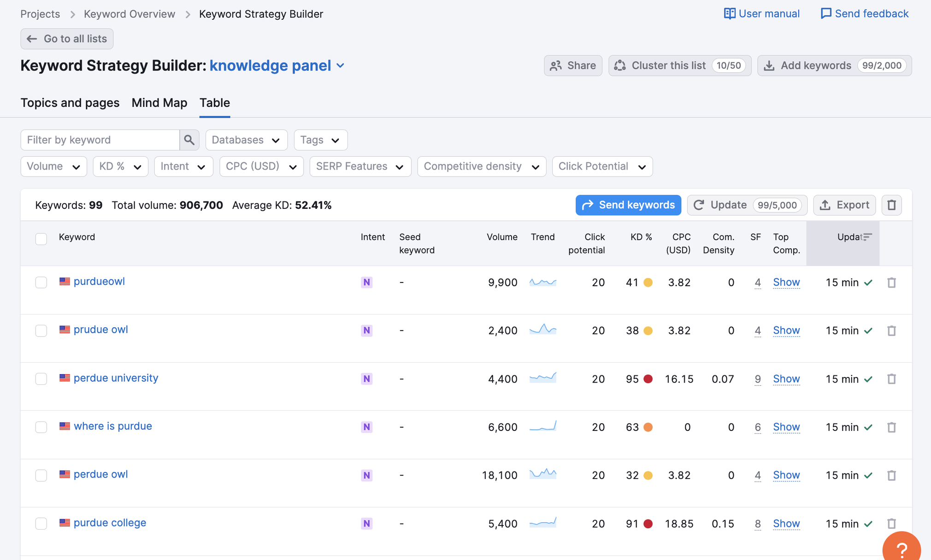Open the Topics and pages tab
This screenshot has width=931, height=560.
[x=70, y=103]
